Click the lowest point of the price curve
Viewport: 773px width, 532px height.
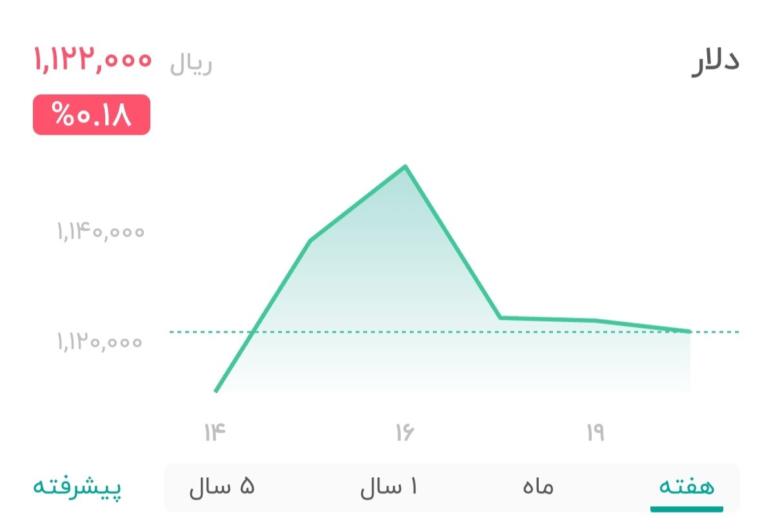(x=216, y=390)
